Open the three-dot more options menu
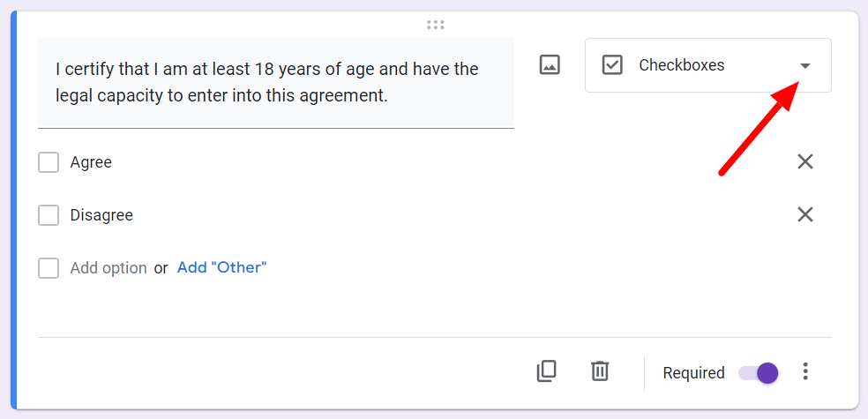Viewport: 868px width, 419px height. 805,371
